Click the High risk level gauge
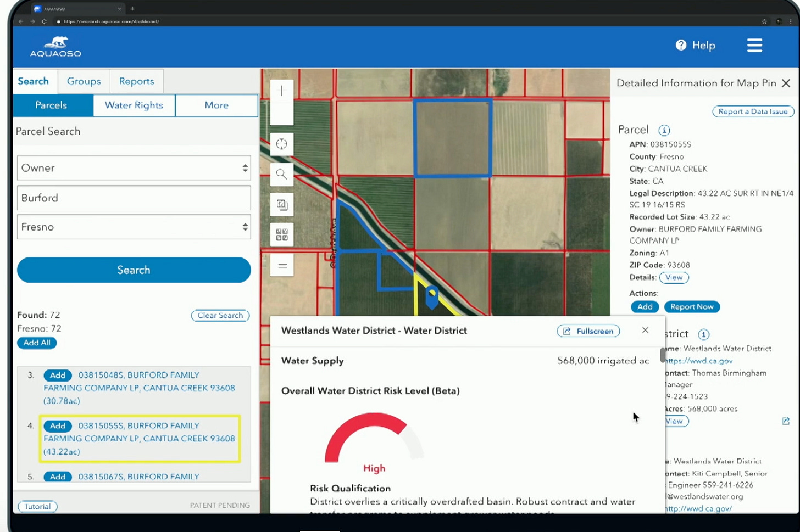The height and width of the screenshot is (532, 800). 374,438
